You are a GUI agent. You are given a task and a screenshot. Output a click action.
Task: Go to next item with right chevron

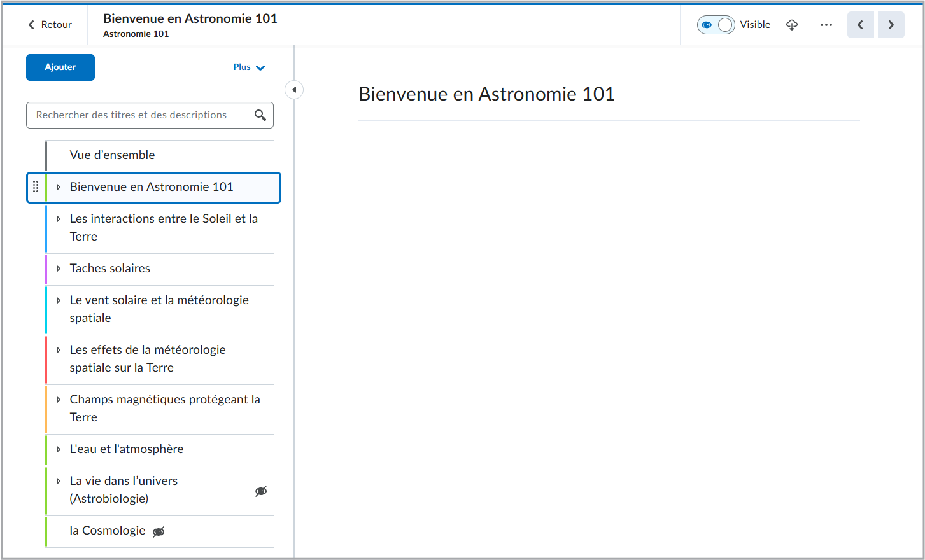pyautogui.click(x=891, y=25)
